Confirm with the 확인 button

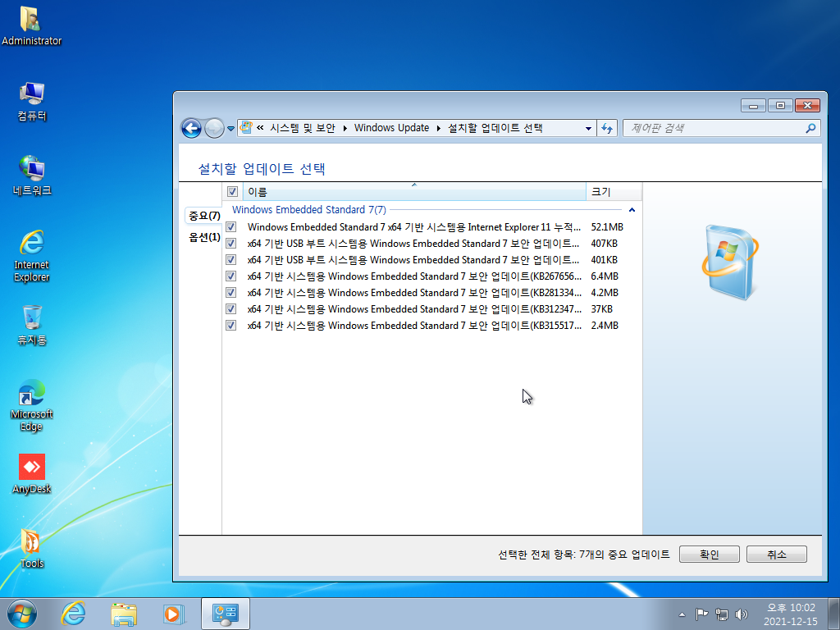coord(710,555)
